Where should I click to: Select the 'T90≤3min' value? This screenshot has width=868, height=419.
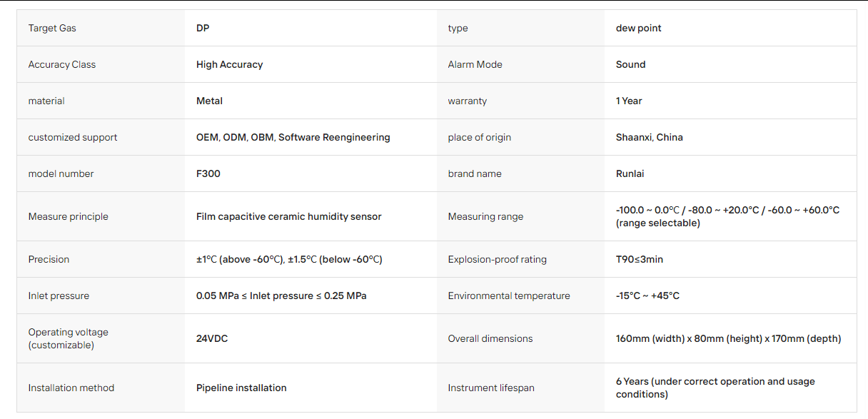click(x=640, y=259)
